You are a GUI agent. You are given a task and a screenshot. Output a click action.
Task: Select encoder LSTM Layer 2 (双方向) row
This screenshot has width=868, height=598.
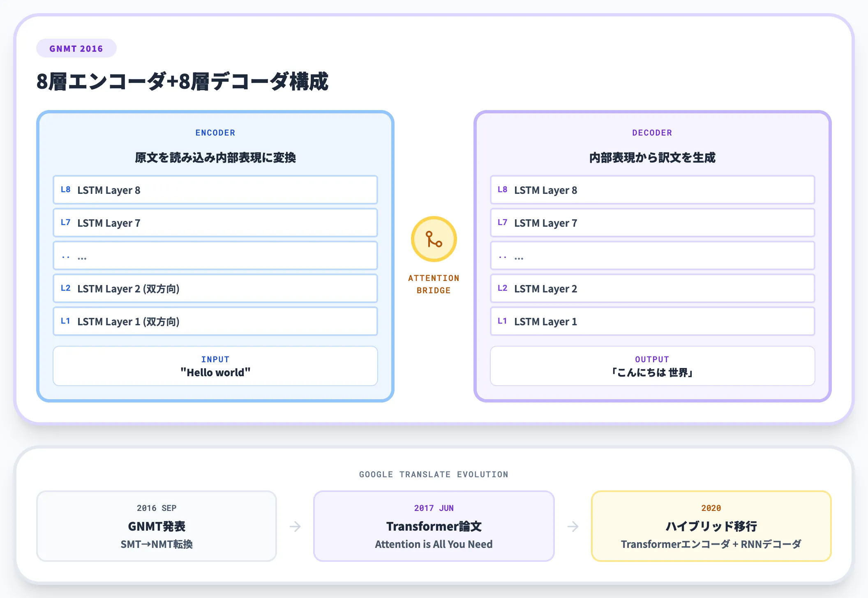tap(215, 288)
